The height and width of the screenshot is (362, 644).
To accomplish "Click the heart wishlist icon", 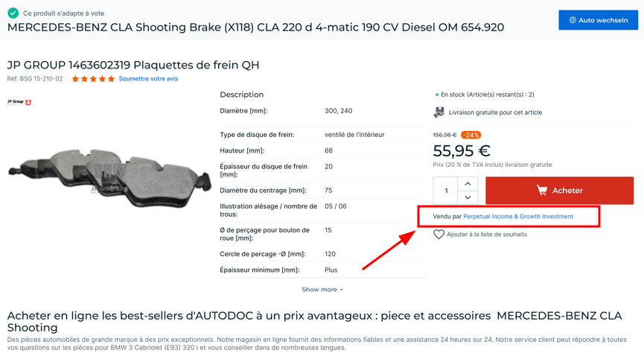I will [x=439, y=235].
